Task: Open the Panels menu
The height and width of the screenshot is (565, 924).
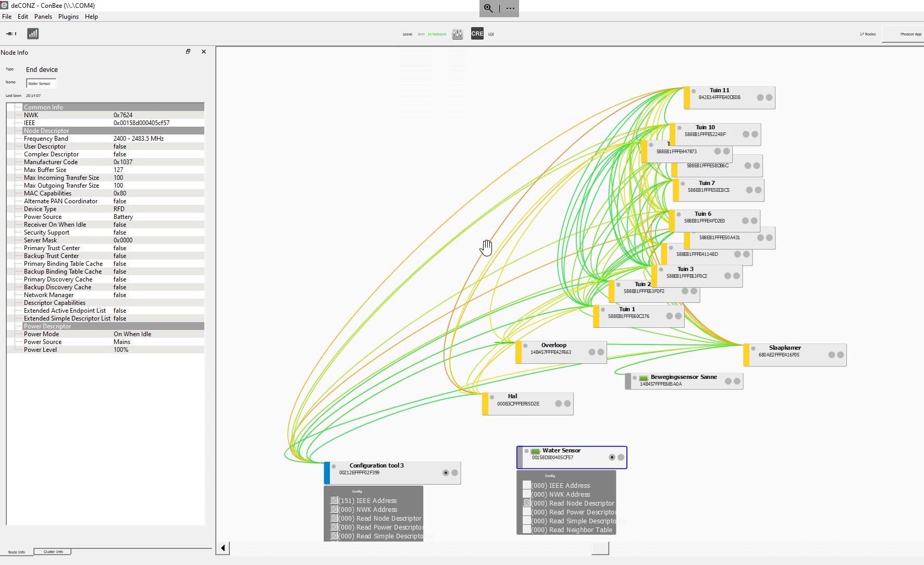Action: click(43, 17)
